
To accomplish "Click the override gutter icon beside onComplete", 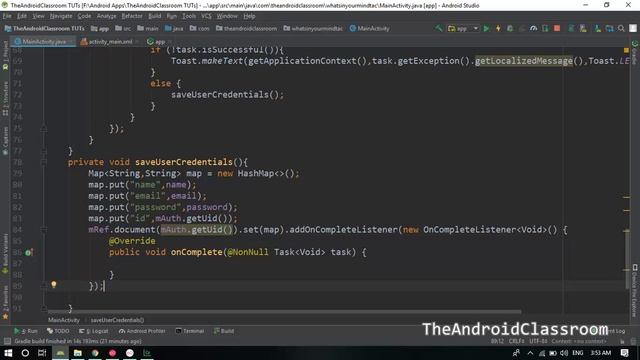I will tap(28, 253).
